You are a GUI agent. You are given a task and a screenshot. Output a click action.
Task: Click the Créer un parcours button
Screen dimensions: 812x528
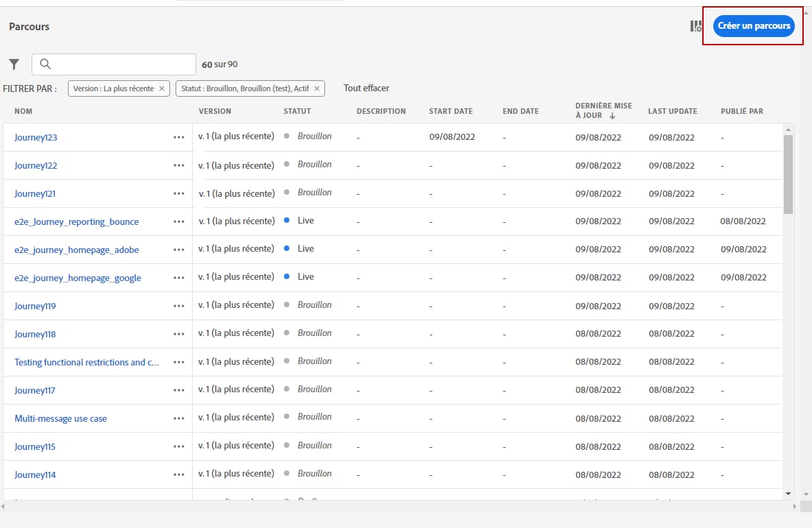(x=753, y=25)
